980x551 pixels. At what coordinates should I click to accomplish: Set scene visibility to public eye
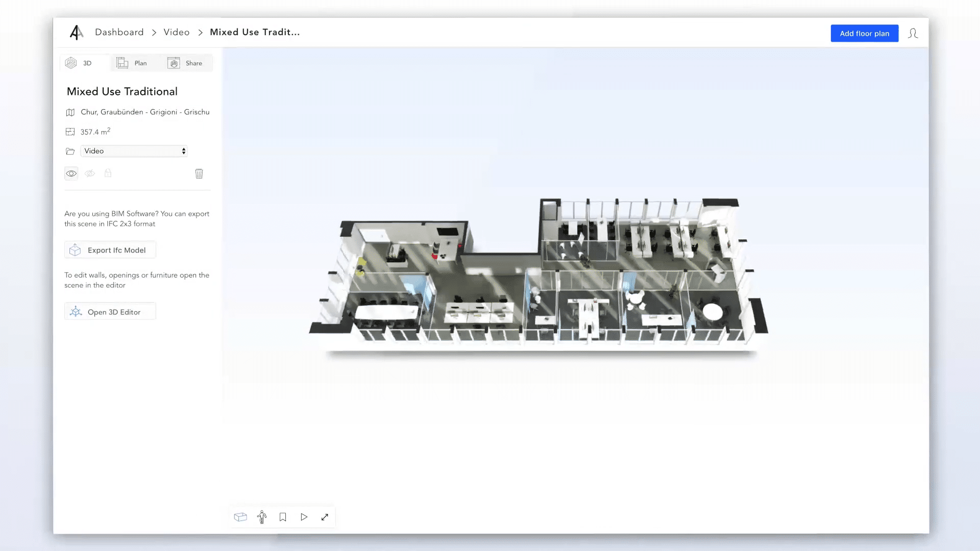(x=71, y=173)
